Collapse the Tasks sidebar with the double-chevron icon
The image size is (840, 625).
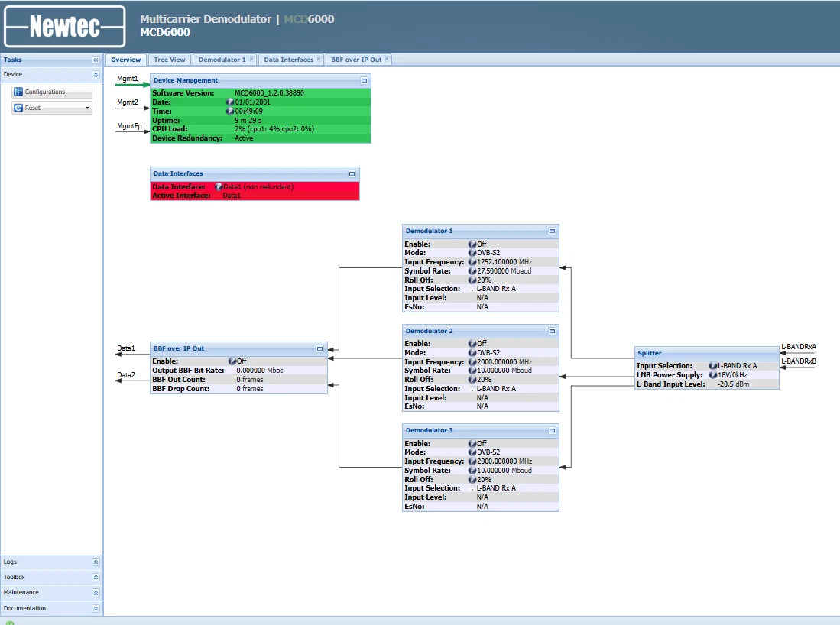click(96, 60)
